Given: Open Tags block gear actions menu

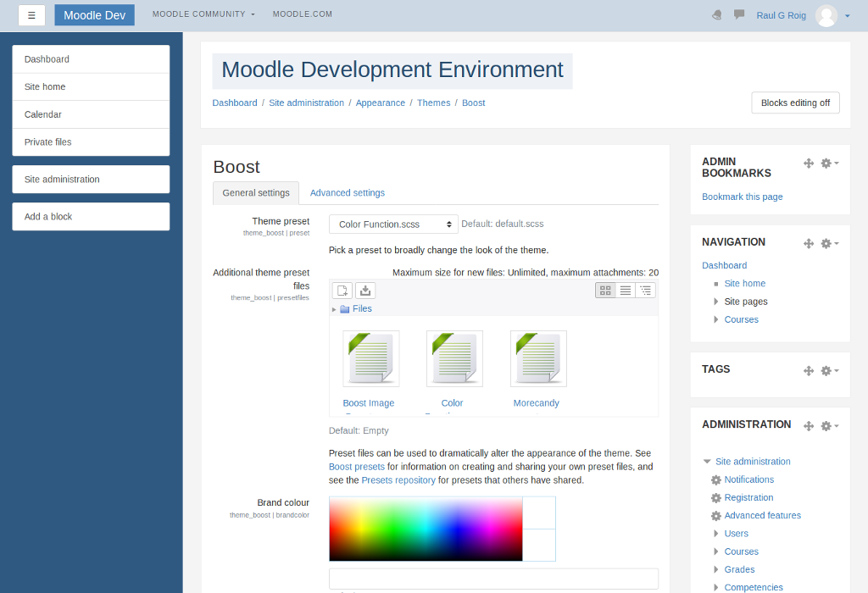Looking at the screenshot, I should (829, 371).
